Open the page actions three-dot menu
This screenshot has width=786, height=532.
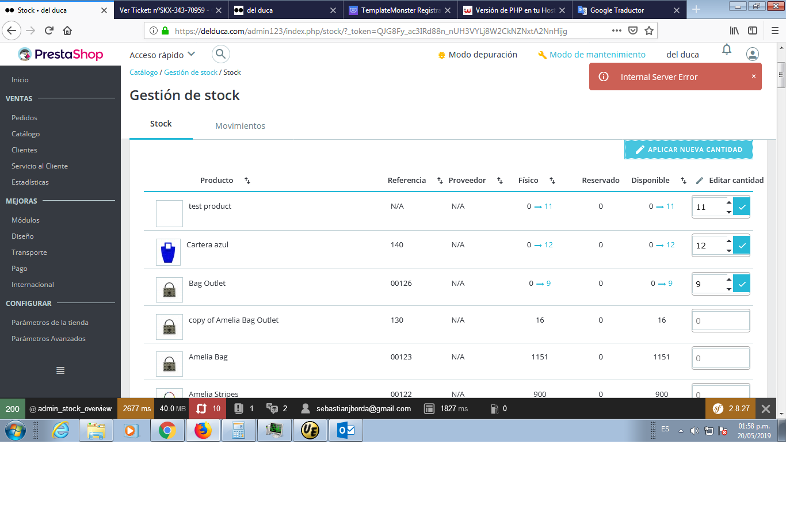pos(617,30)
